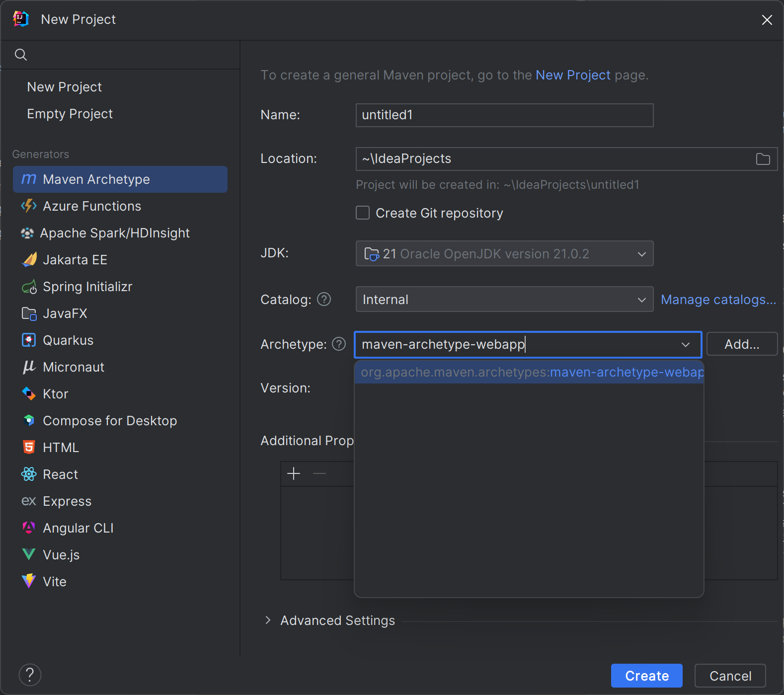
Task: Click the Ktor diamond icon
Action: point(29,393)
